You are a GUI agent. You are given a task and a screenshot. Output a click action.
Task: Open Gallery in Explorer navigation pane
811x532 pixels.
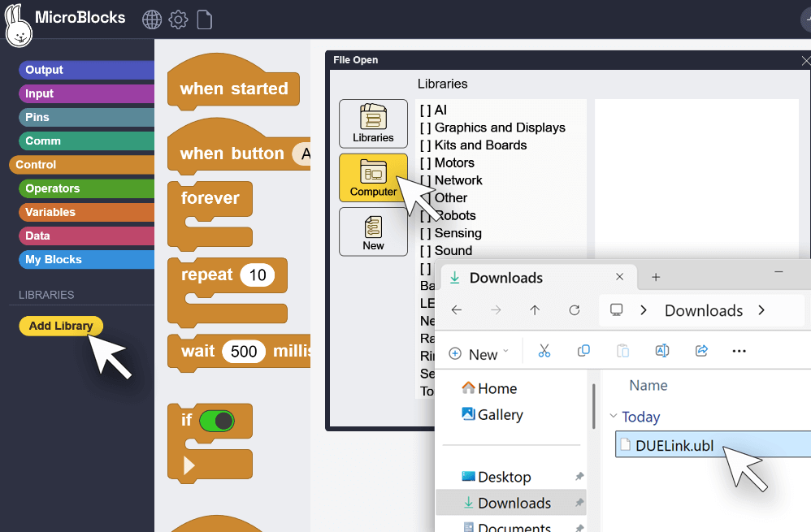(x=492, y=415)
